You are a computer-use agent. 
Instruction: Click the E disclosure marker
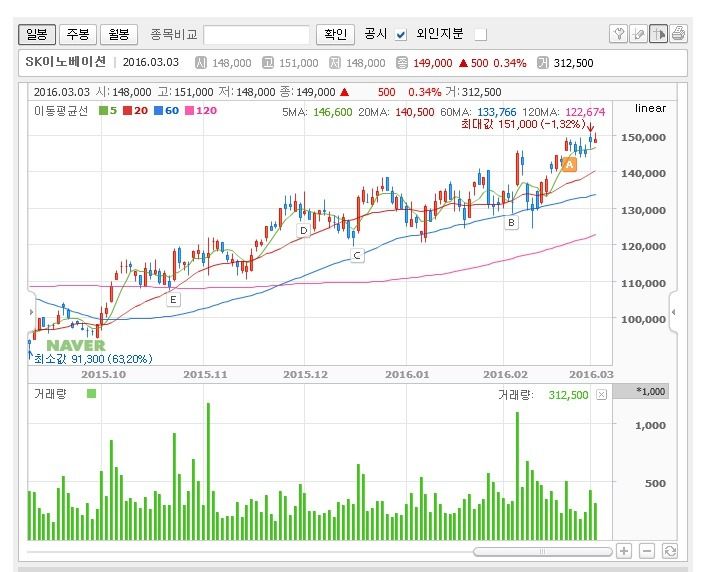[x=173, y=299]
